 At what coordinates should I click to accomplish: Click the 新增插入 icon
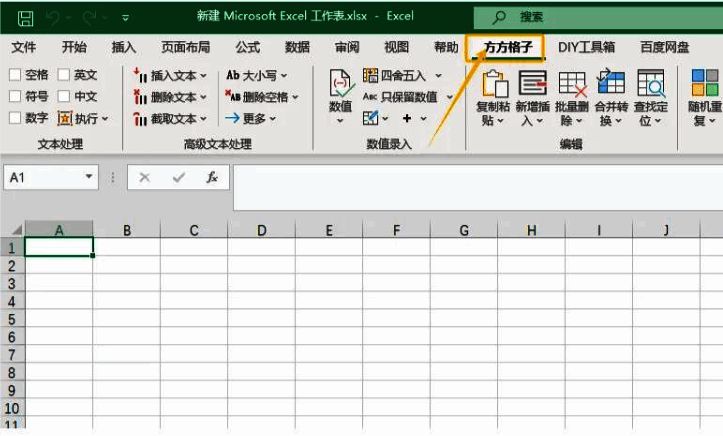pyautogui.click(x=533, y=83)
